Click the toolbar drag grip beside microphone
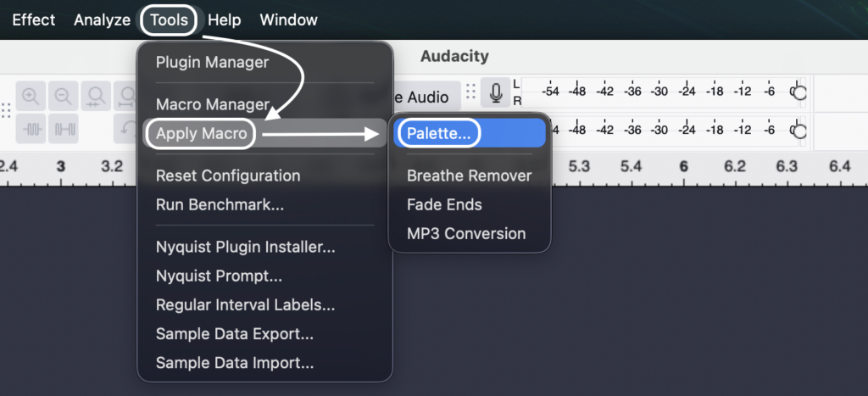868x396 pixels. (470, 92)
